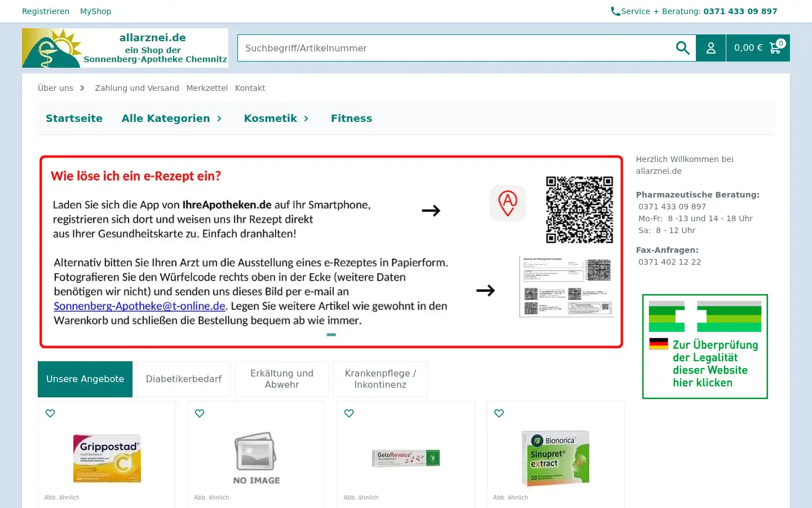The height and width of the screenshot is (508, 812).
Task: Open the Merkzettel link
Action: point(207,88)
